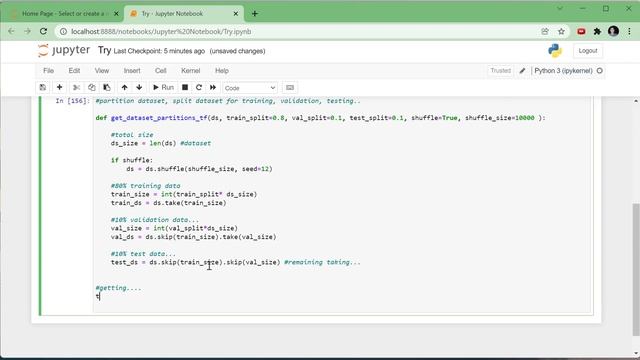
Task: Open the Insert menu
Action: point(132,71)
